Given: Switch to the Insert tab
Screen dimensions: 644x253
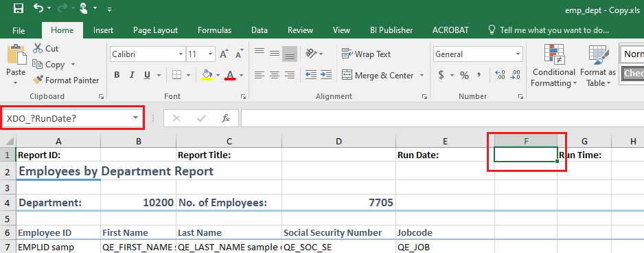Looking at the screenshot, I should [x=103, y=30].
